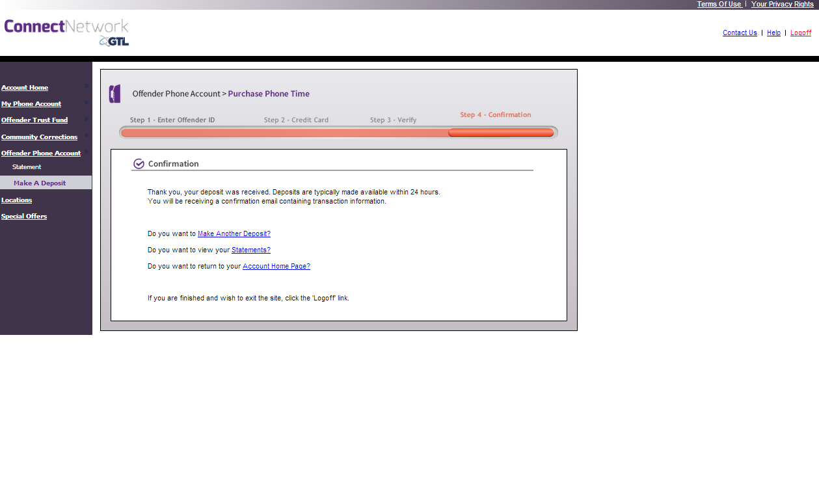The width and height of the screenshot is (819, 504).
Task: Open the Statement submenu item
Action: tap(27, 167)
